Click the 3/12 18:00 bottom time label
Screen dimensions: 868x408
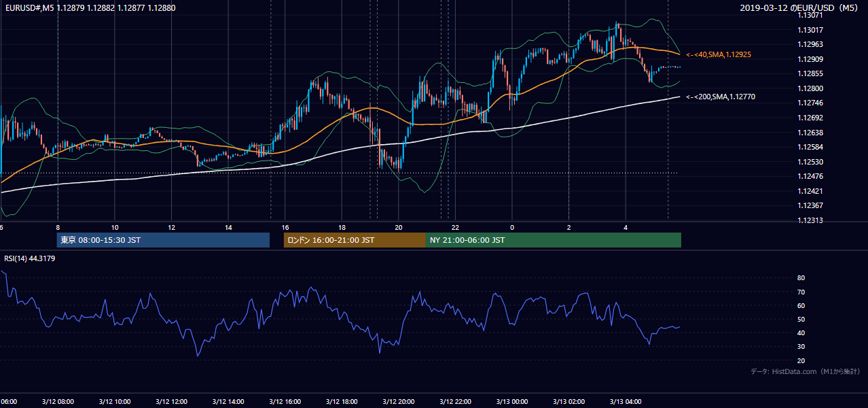(342, 402)
